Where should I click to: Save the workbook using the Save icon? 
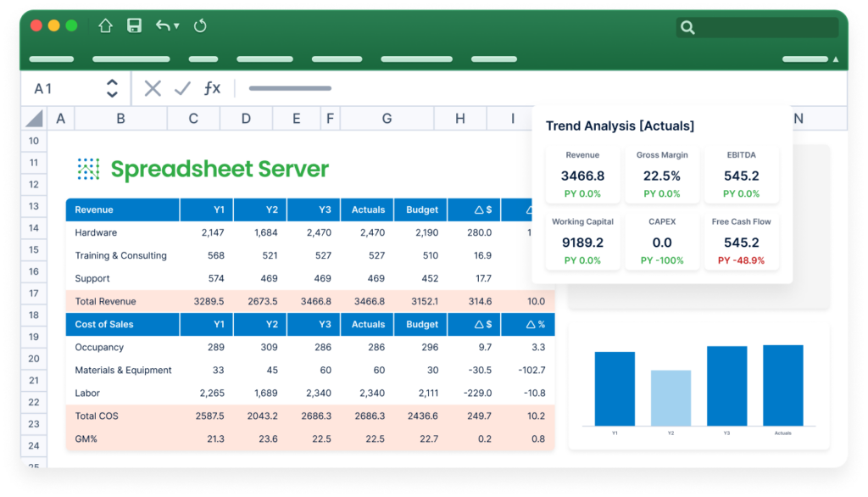coord(133,25)
